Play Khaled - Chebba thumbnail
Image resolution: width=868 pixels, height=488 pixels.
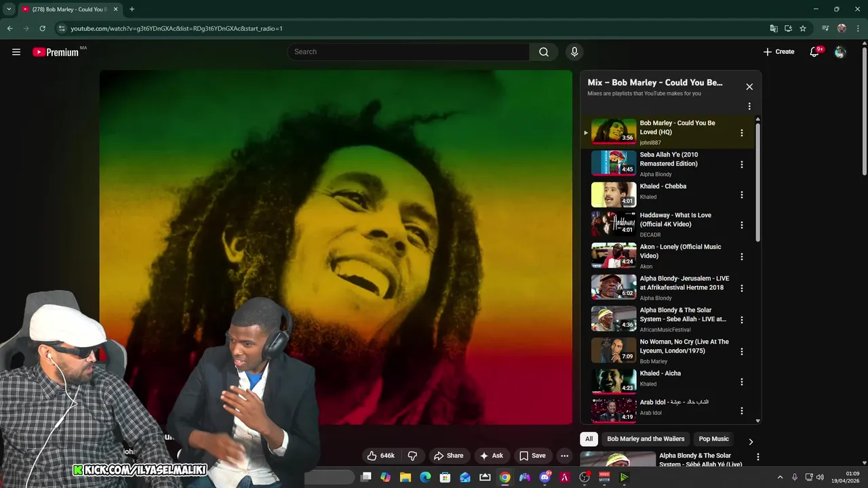[614, 195]
